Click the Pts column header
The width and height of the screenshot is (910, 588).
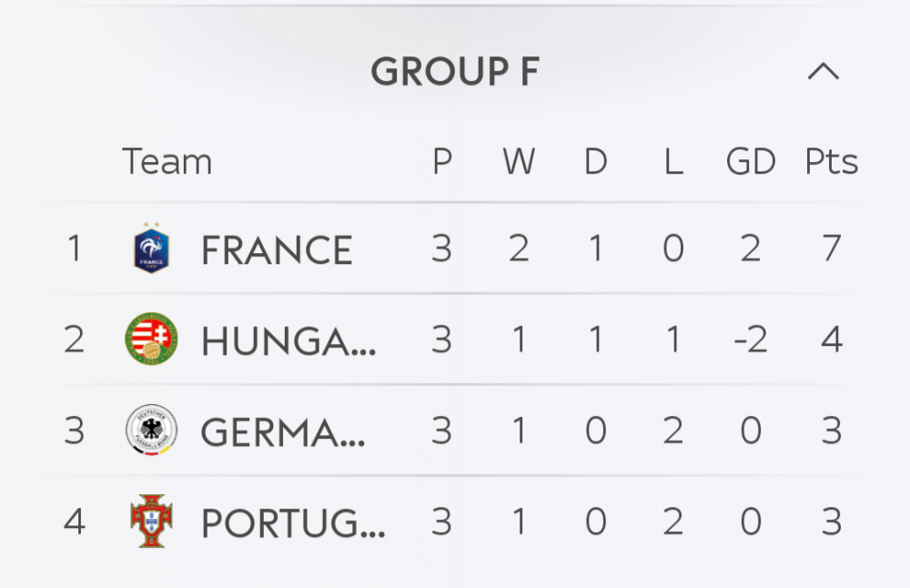(x=832, y=162)
